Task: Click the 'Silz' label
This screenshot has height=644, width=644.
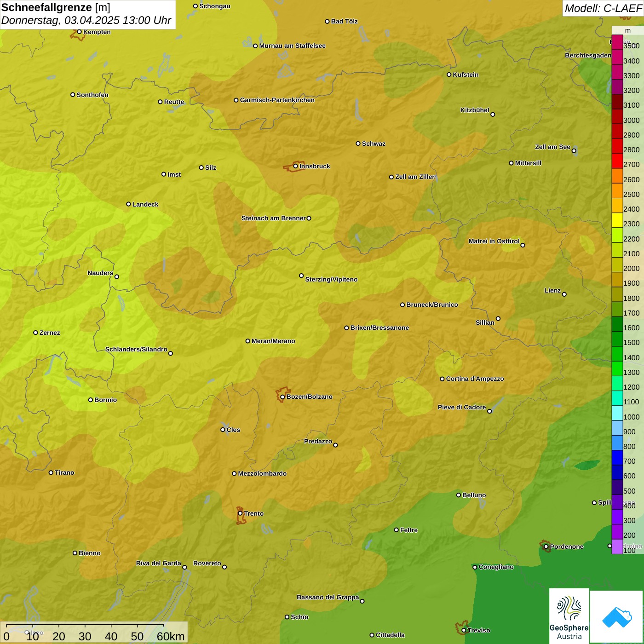Action: click(x=211, y=167)
